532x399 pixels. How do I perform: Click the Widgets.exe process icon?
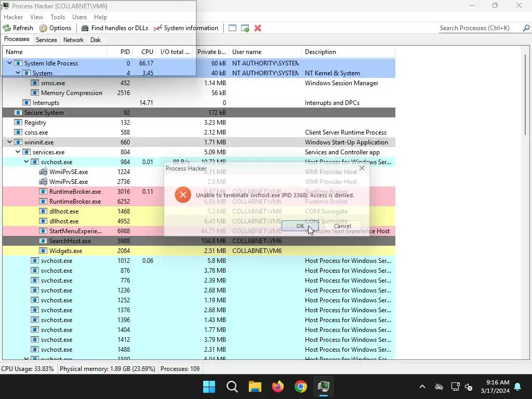(43, 251)
